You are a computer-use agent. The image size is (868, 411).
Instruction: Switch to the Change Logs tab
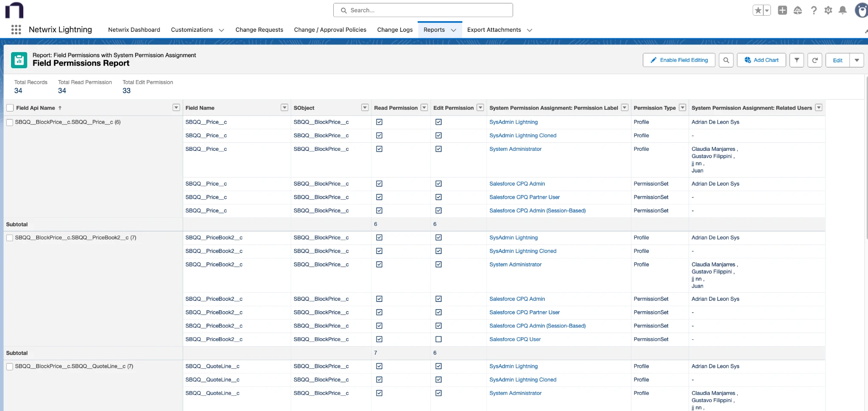(x=395, y=30)
